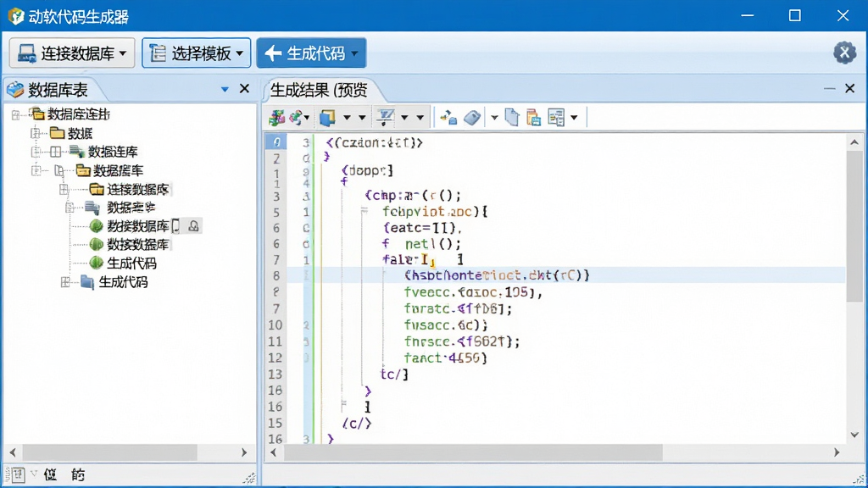The image size is (868, 488).
Task: Click the bell icon beside 数接数据库 row
Action: (193, 225)
